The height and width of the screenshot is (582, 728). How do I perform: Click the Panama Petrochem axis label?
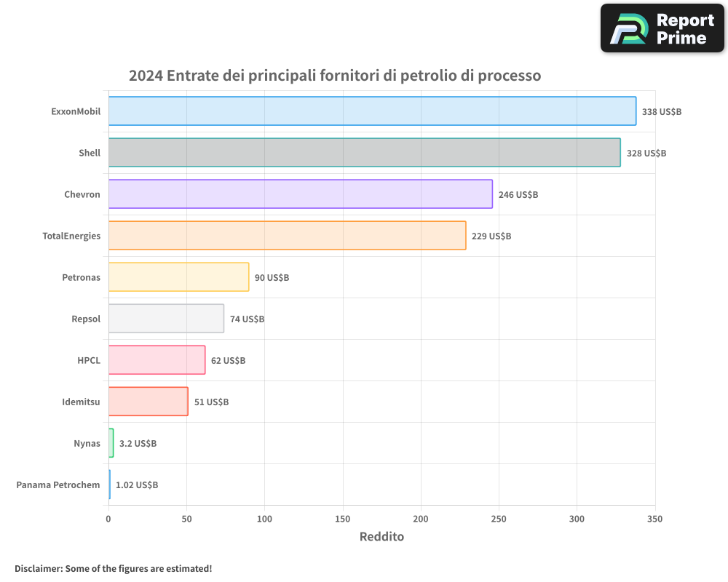(x=58, y=485)
